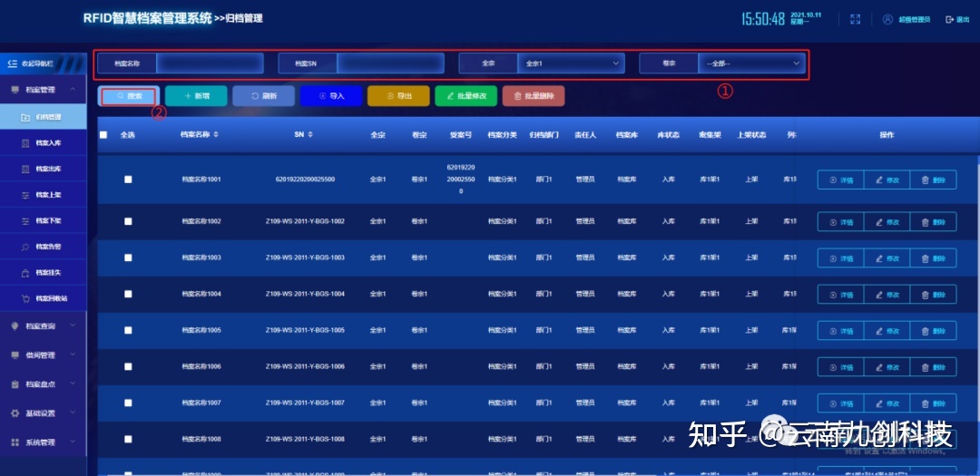Click the 导入 import button

pyautogui.click(x=330, y=95)
